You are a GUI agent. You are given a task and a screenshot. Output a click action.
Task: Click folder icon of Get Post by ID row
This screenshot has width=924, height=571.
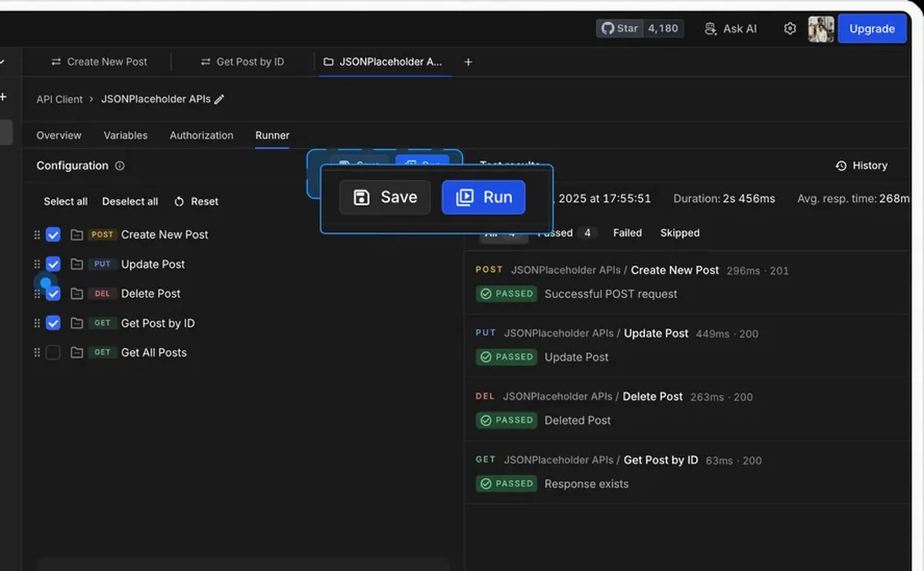pyautogui.click(x=76, y=324)
